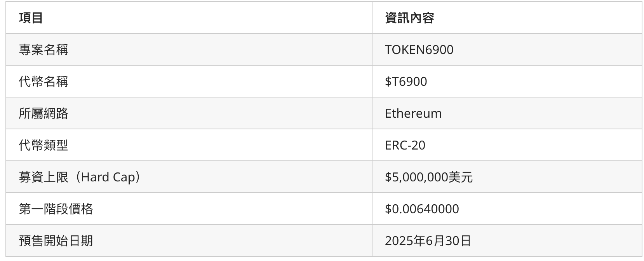Screen dimensions: 644x261
Task: Click the Ethereum network value
Action: (413, 113)
